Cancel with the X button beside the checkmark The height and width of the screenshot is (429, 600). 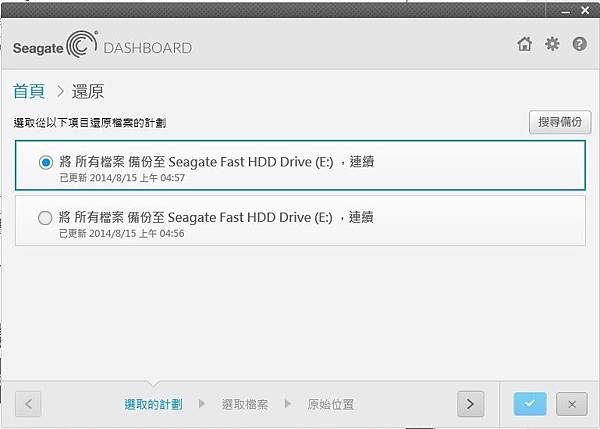coord(572,404)
